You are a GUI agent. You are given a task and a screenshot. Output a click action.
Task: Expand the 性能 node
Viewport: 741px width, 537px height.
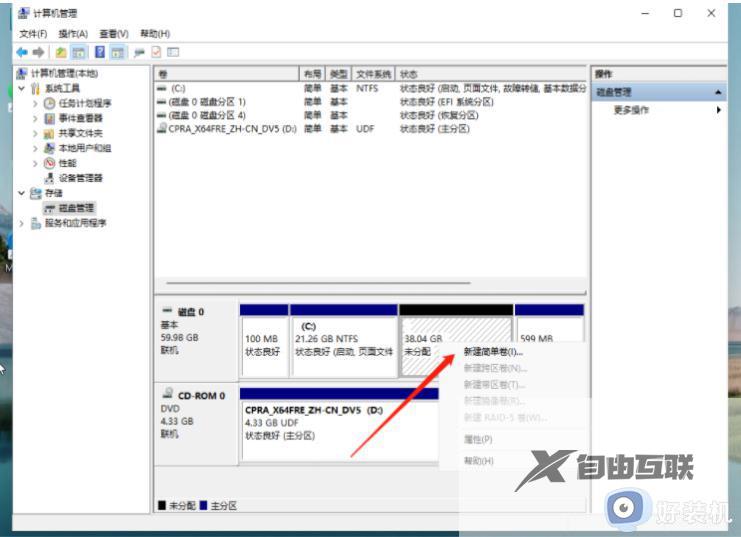(x=35, y=164)
